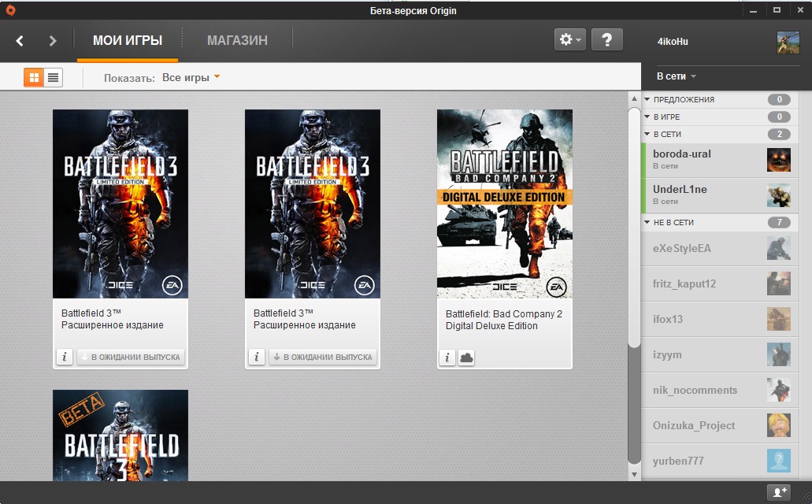Collapse the В СЕТИ friends section
The width and height of the screenshot is (812, 504).
(x=647, y=134)
